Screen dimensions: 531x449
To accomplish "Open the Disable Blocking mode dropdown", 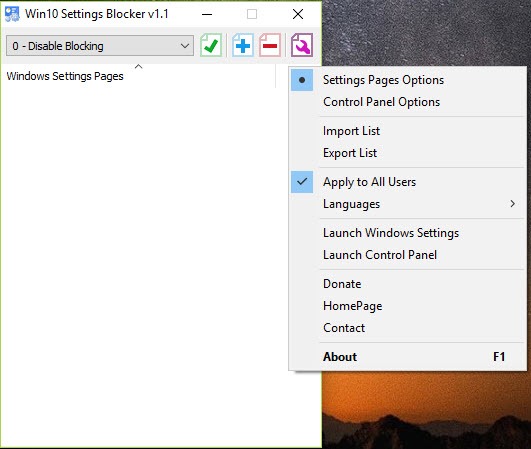I will (x=100, y=46).
